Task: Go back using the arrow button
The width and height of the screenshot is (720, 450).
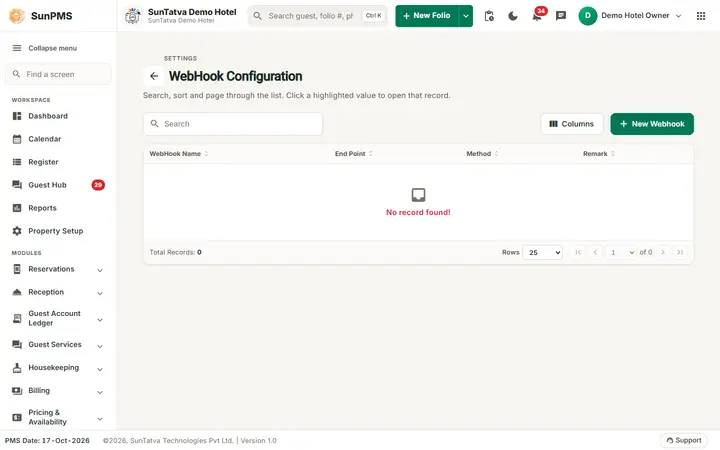Action: coord(154,76)
